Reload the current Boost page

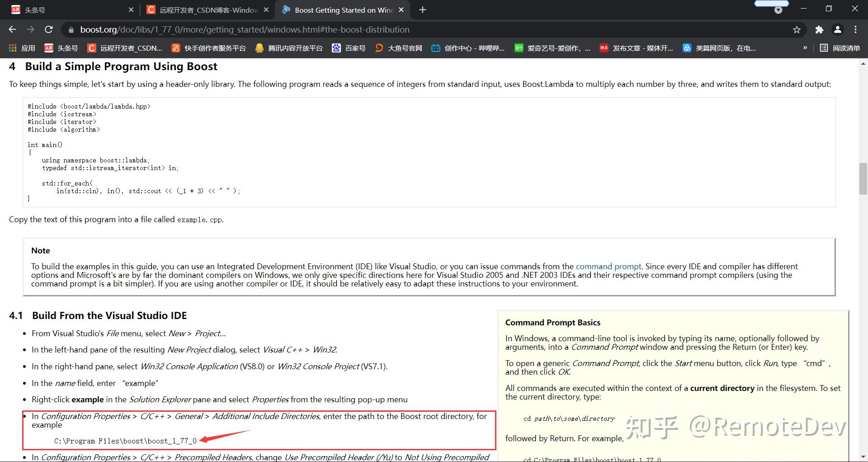tap(49, 29)
